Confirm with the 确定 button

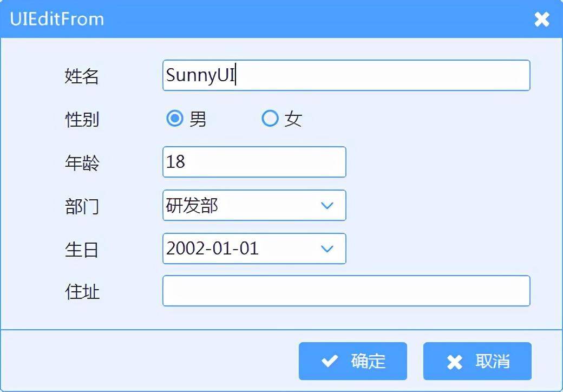coord(352,361)
